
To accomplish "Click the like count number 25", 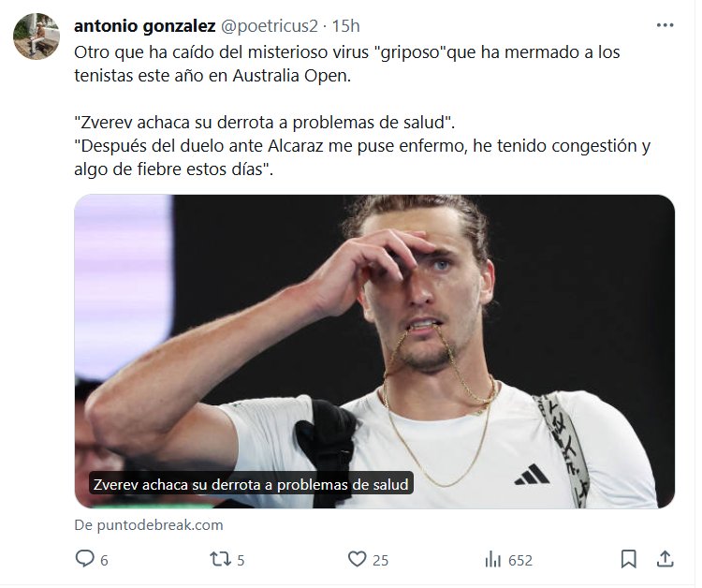I will coord(380,560).
